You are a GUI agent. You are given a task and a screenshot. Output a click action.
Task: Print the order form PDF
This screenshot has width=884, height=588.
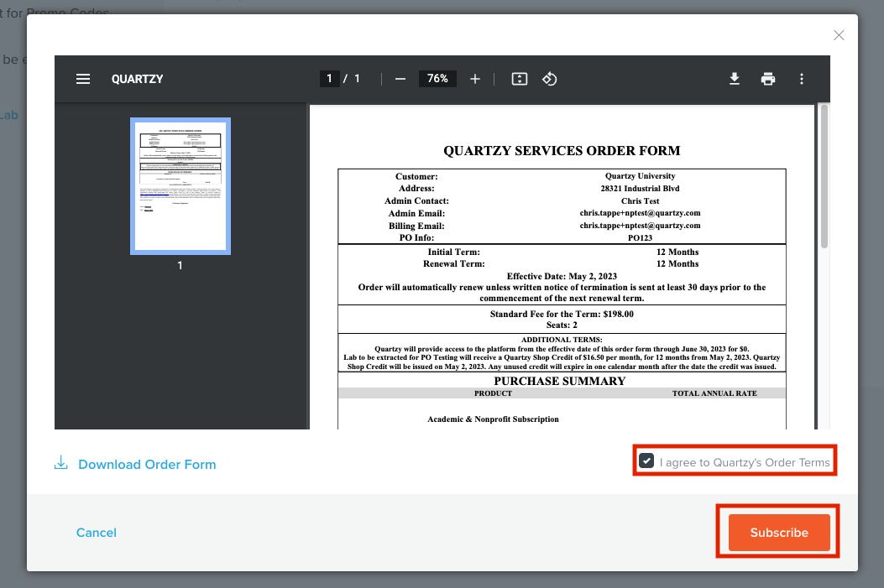click(x=768, y=79)
